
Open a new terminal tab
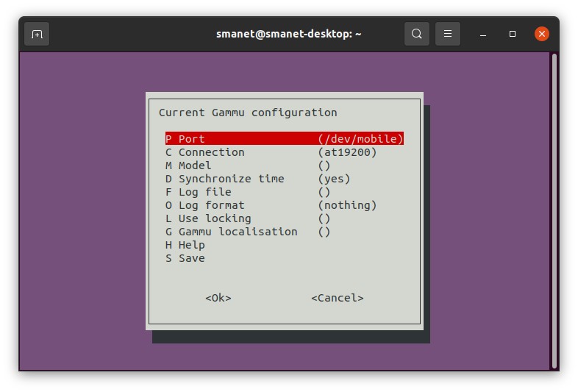[x=37, y=34]
